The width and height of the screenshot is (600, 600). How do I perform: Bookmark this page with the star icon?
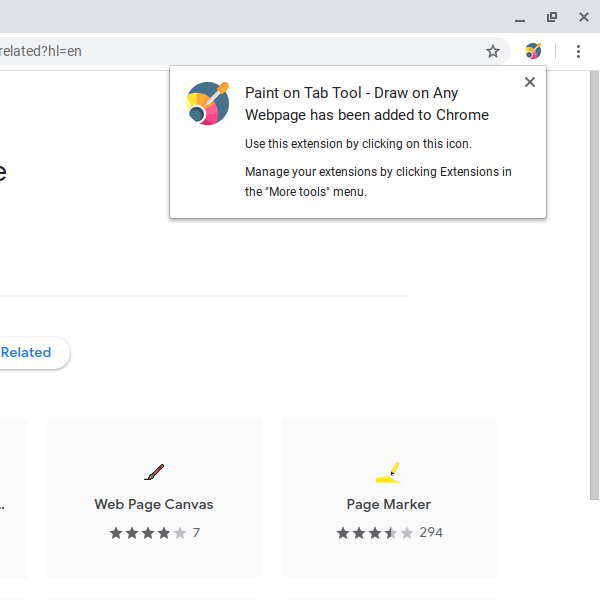point(493,51)
